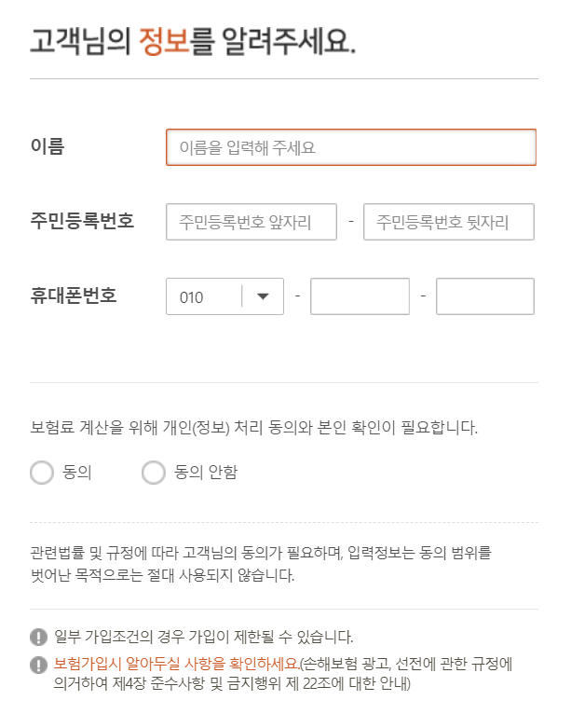Click the middle phone number field
This screenshot has width=571, height=728.
click(360, 296)
